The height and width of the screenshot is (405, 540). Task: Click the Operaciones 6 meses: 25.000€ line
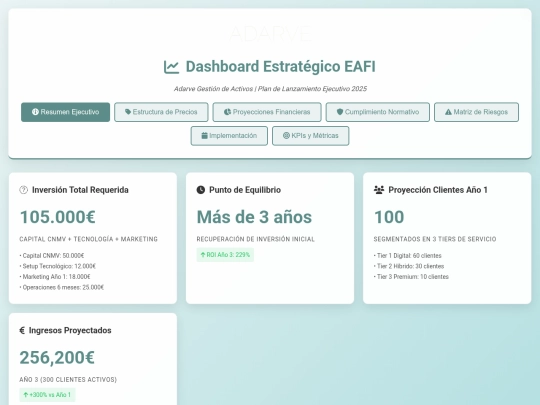point(62,287)
